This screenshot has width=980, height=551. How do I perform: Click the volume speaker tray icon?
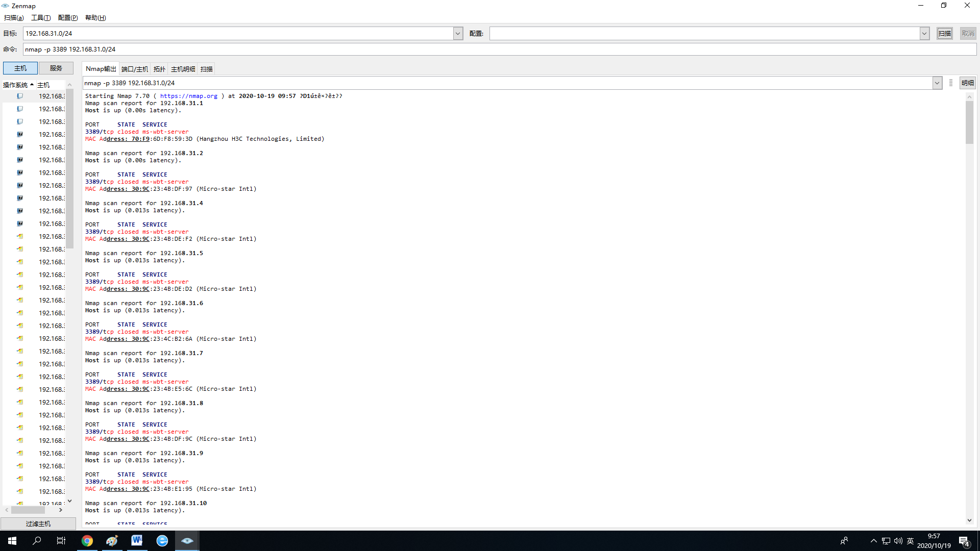898,541
